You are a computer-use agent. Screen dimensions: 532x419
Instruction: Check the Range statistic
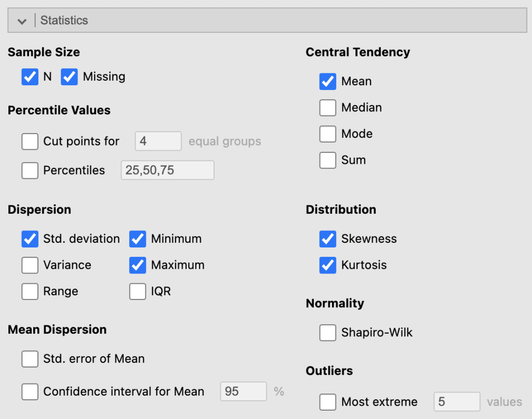(30, 291)
